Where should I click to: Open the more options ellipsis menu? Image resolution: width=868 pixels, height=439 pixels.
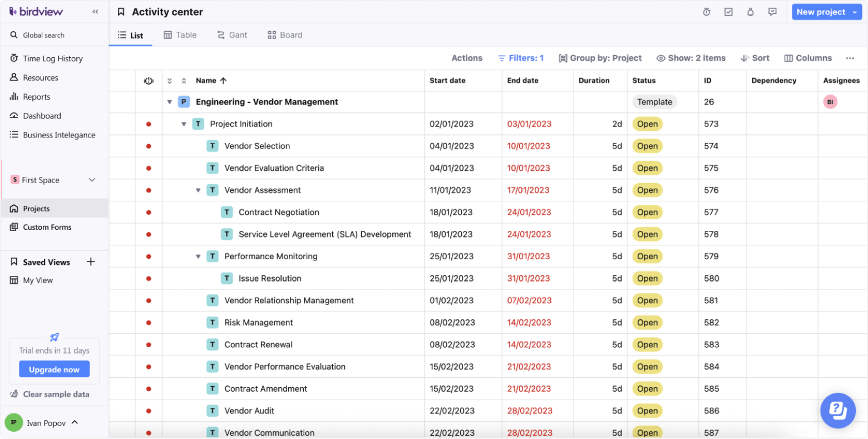pos(850,58)
